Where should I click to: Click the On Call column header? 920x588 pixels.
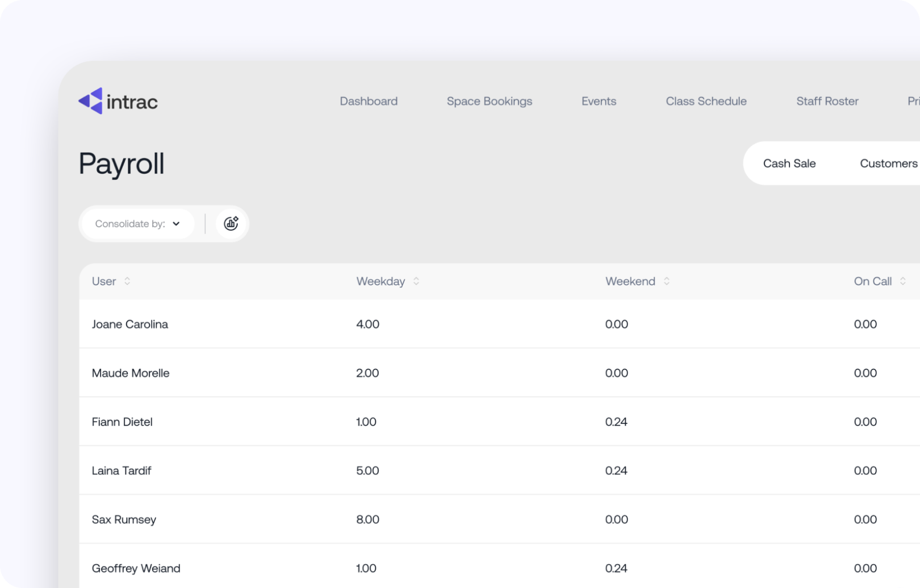(x=873, y=281)
